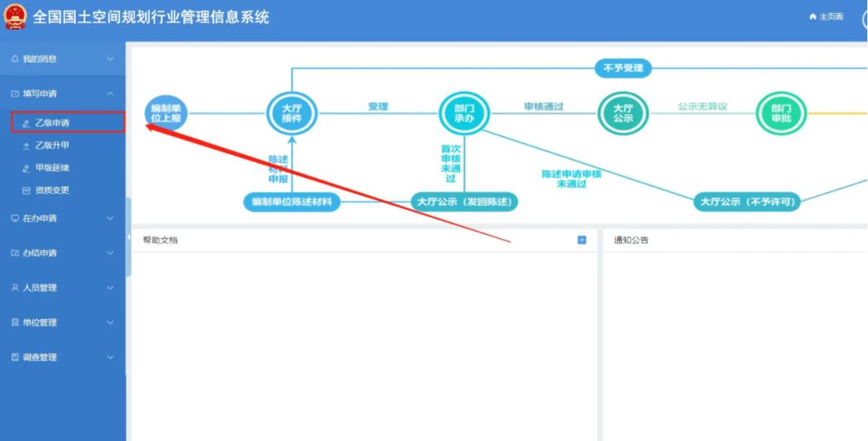Expand the 我的消息 menu
Viewport: 868px width, 441px height.
(63, 59)
